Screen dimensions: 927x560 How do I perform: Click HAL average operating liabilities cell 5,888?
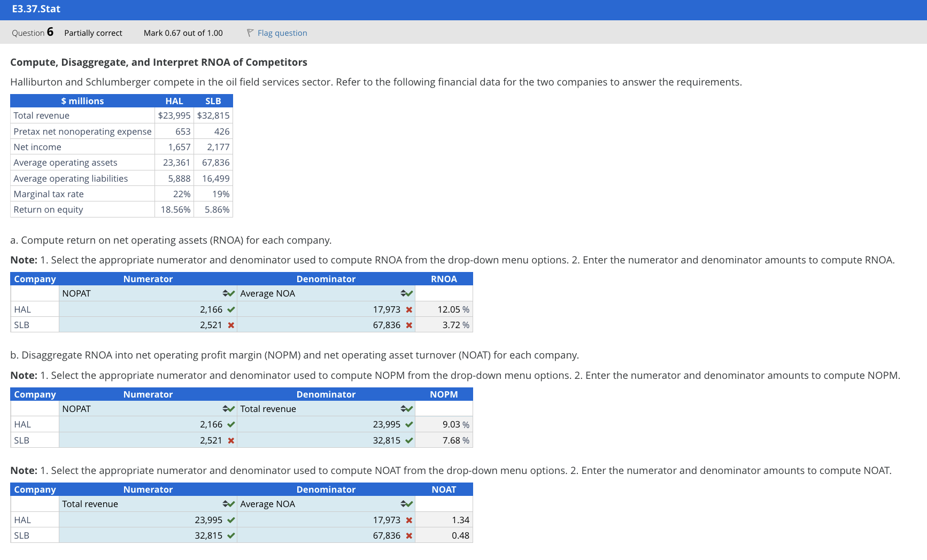pyautogui.click(x=174, y=178)
